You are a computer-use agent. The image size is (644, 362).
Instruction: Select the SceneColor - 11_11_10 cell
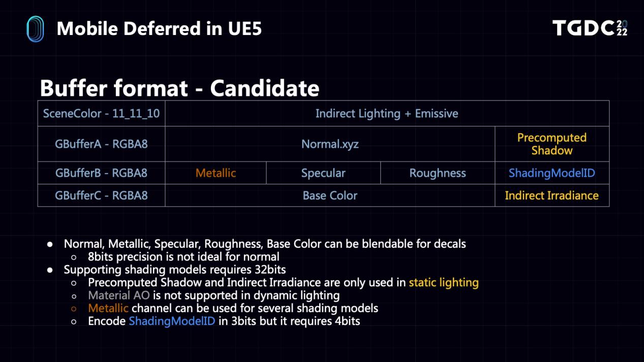(102, 113)
